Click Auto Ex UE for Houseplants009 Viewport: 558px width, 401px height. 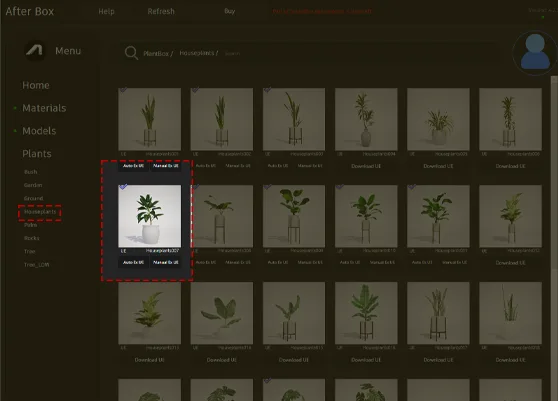tap(278, 263)
